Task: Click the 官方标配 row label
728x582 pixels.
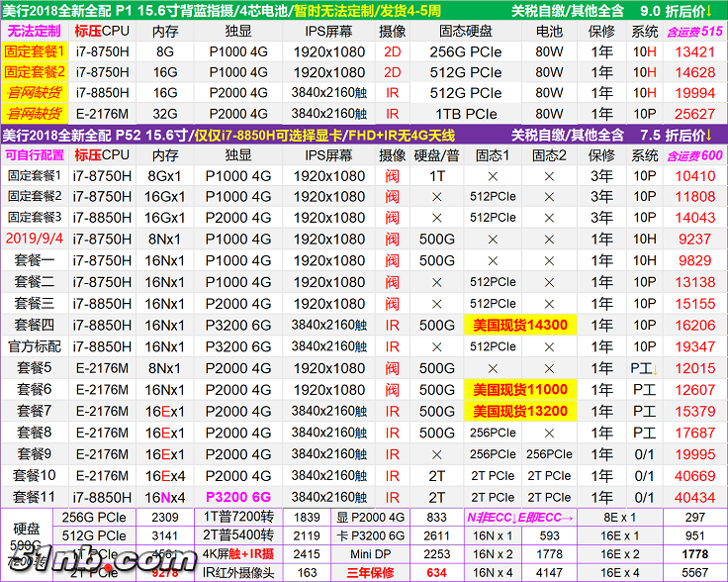Action: click(34, 346)
